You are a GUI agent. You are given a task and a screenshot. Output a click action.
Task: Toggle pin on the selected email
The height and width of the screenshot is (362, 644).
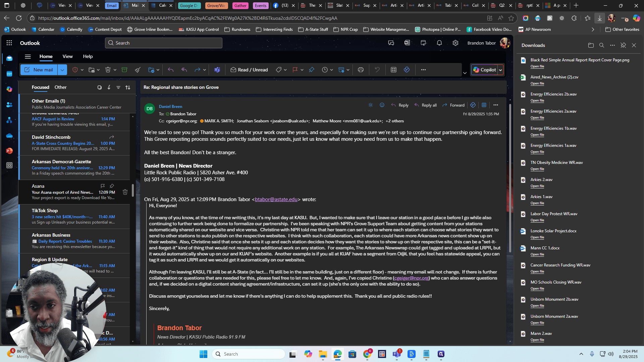pos(312,70)
